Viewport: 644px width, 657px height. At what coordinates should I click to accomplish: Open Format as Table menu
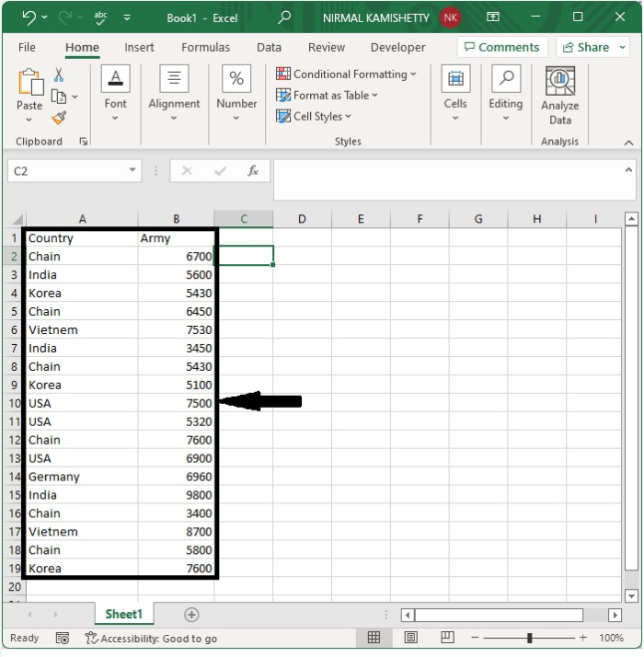pyautogui.click(x=327, y=95)
